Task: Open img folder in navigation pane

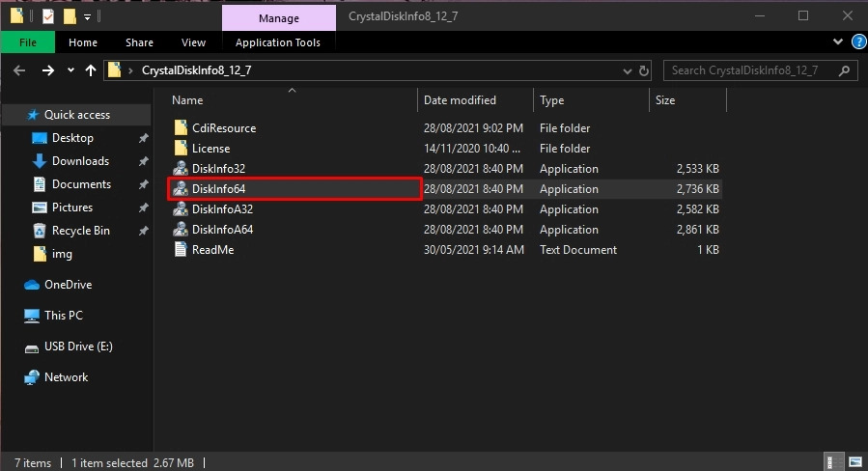Action: pyautogui.click(x=62, y=254)
